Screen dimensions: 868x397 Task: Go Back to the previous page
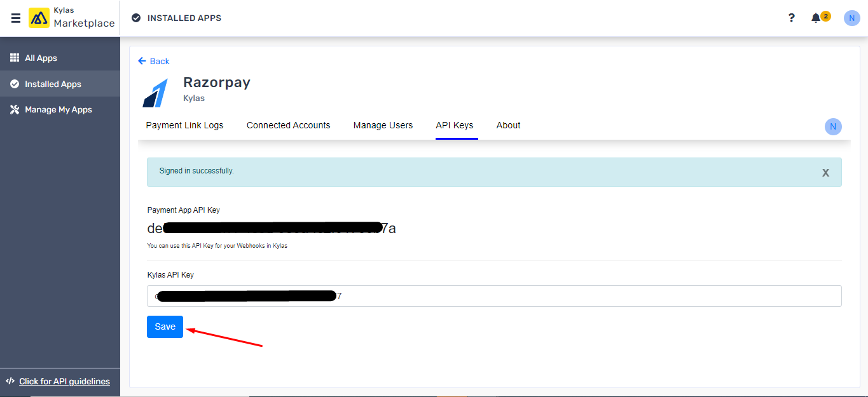[154, 61]
